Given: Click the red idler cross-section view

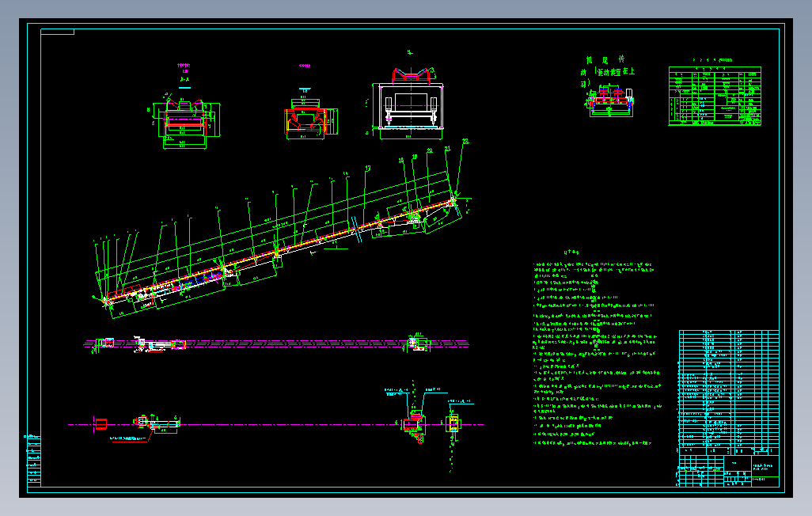Looking at the screenshot, I should point(310,116).
